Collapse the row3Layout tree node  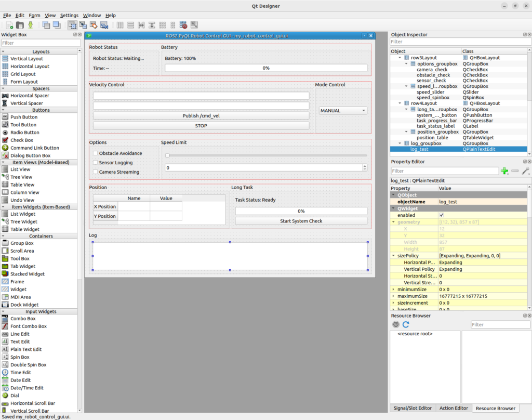point(400,58)
